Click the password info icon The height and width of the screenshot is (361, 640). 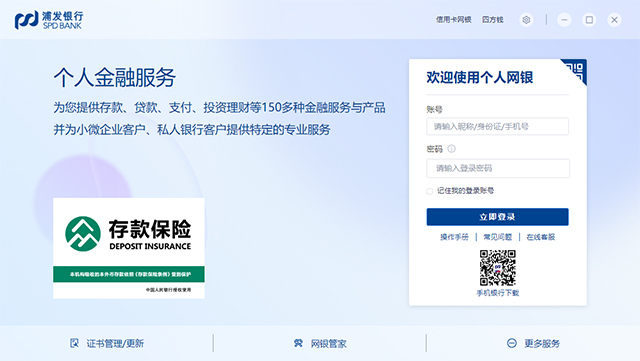[451, 149]
